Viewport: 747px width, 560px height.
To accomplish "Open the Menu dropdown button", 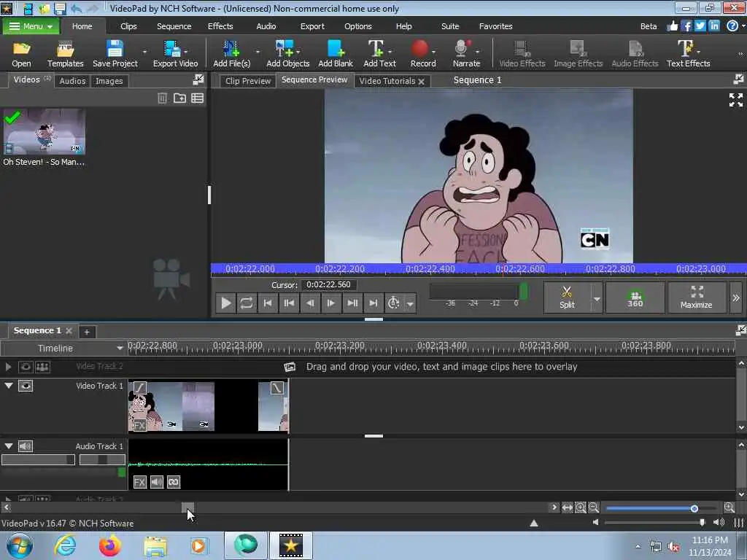I will pos(31,26).
